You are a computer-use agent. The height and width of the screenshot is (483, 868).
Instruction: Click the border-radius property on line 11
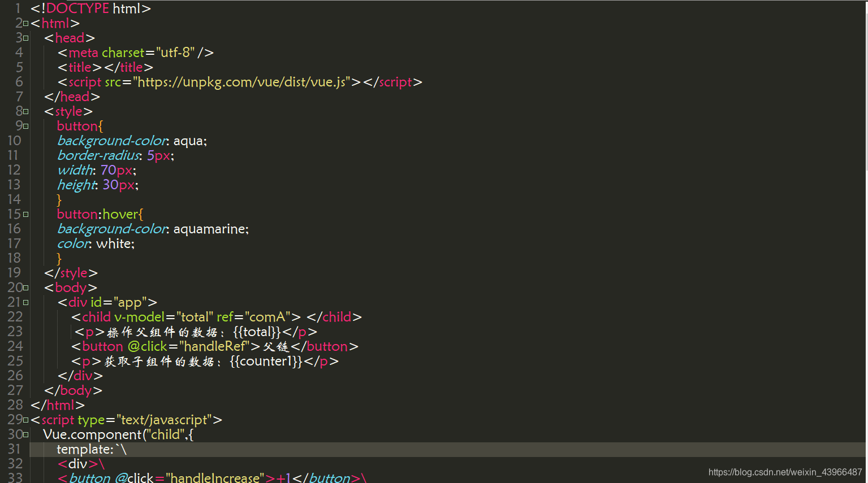98,155
